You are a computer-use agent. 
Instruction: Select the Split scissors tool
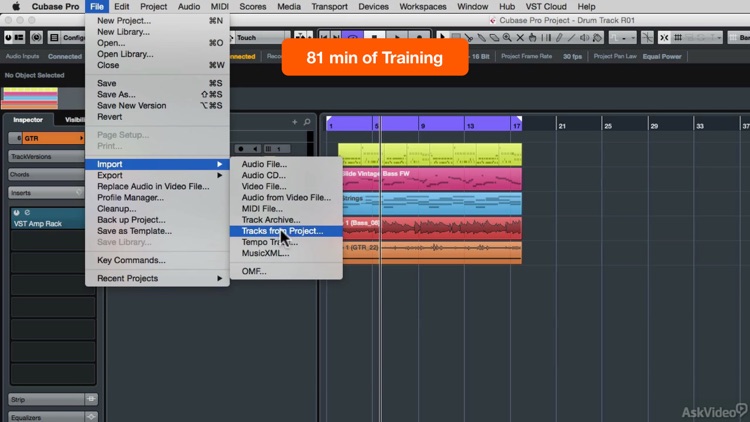tap(469, 37)
